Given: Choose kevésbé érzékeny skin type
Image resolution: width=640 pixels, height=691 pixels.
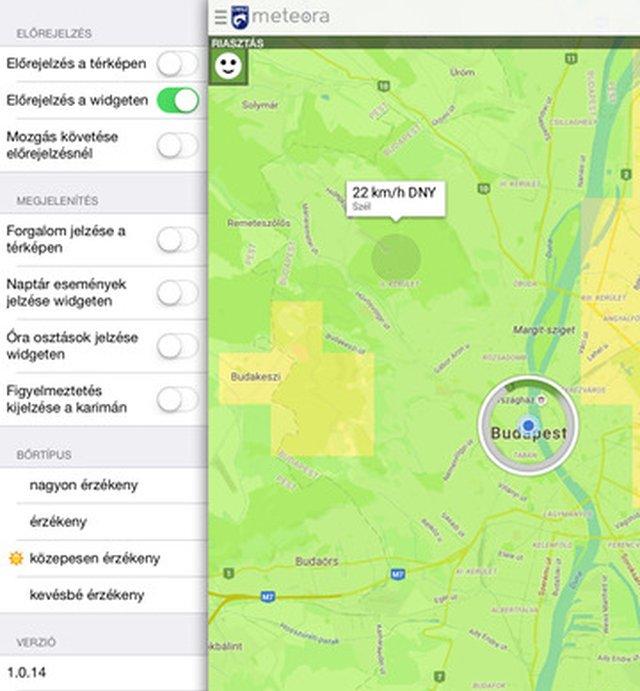Looking at the screenshot, I should 104,595.
